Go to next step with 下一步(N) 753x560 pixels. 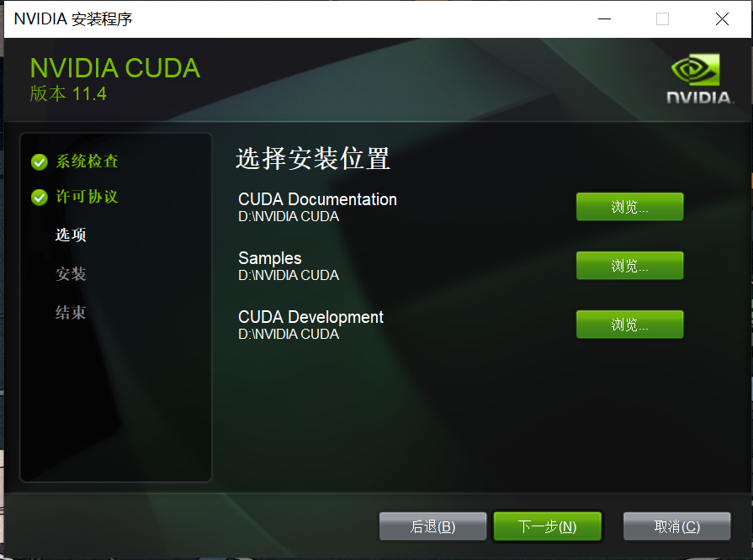pyautogui.click(x=548, y=526)
